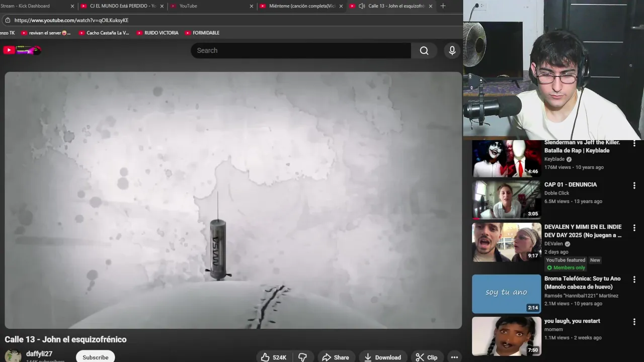Open options for Broma Telefónica video
Screen dimensions: 644x362
634,280
